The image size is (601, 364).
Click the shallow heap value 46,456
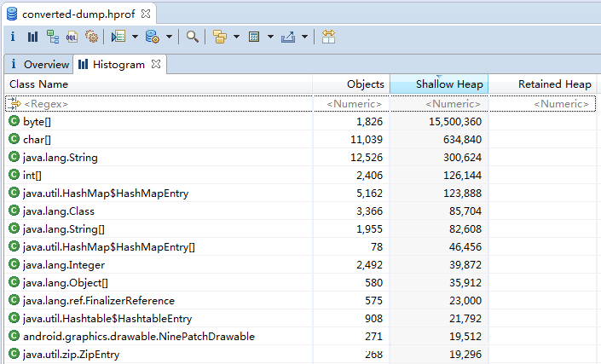coord(465,247)
